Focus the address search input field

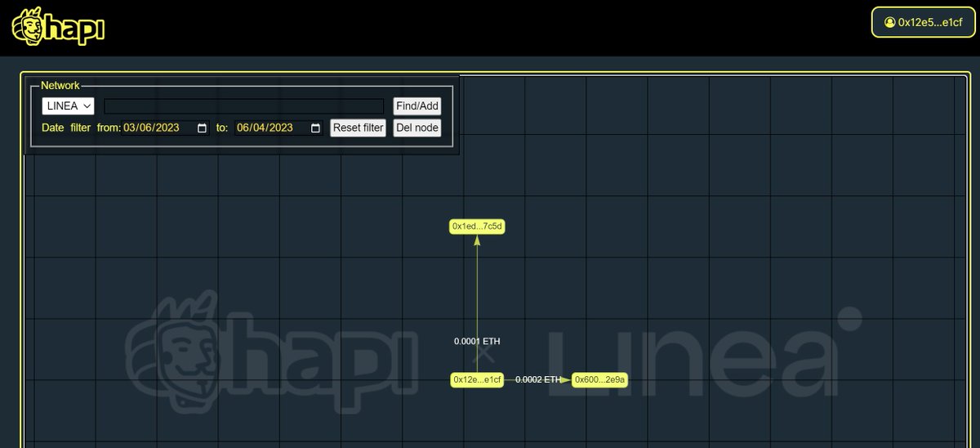244,106
